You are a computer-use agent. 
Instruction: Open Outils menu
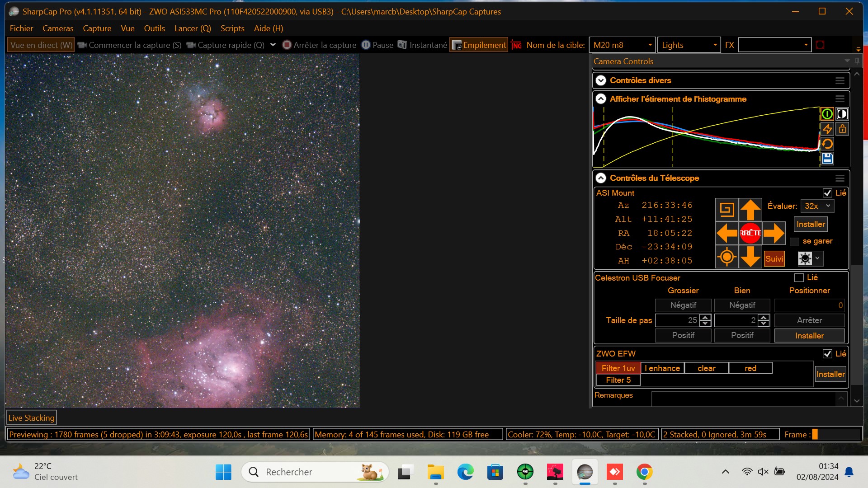coord(154,28)
